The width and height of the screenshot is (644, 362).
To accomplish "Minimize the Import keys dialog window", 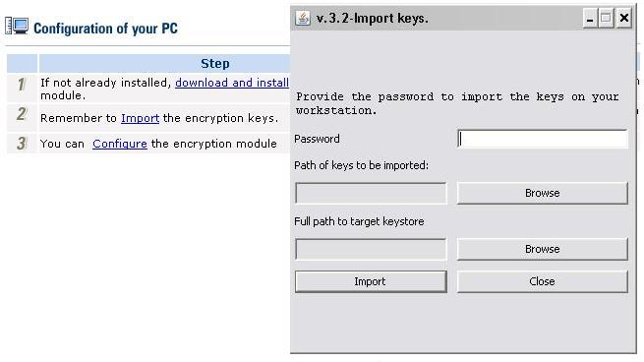I will 590,18.
